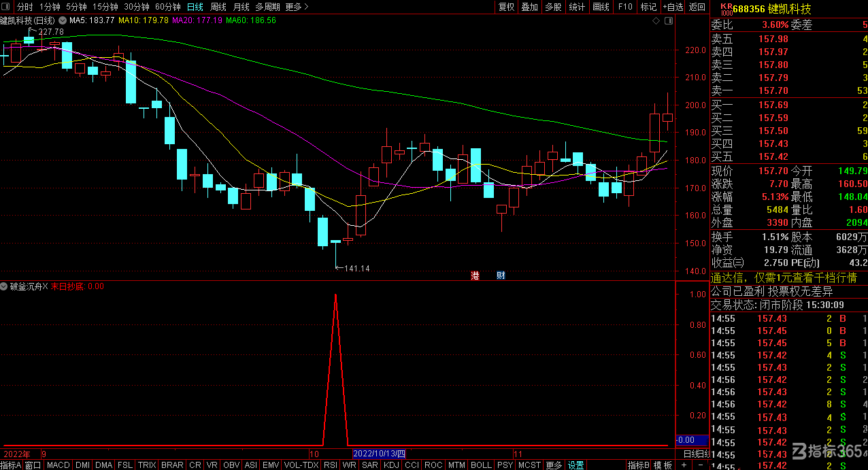Click the 2022/10/13/四 date marker
The height and width of the screenshot is (470, 868).
[380, 454]
